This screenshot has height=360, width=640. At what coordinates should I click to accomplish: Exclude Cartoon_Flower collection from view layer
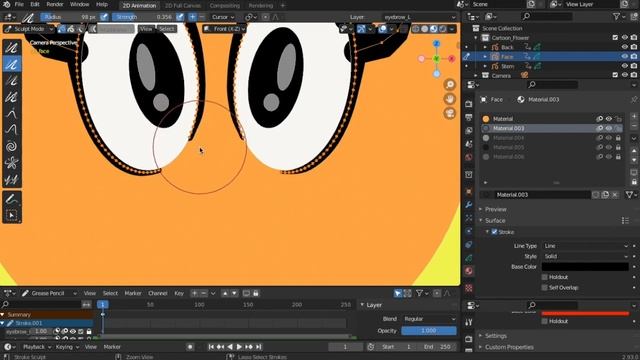tap(615, 38)
